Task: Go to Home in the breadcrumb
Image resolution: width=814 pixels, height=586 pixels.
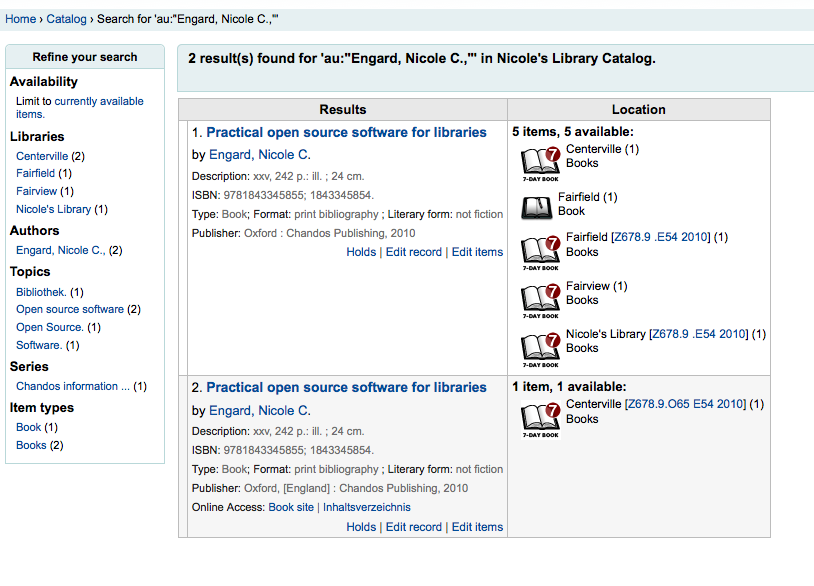Action: click(x=21, y=19)
